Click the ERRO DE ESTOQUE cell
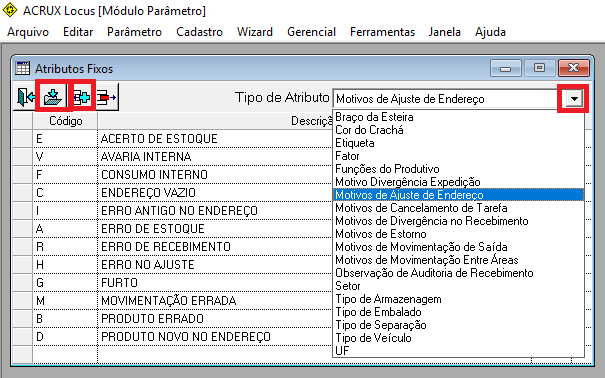This screenshot has width=605, height=378. click(x=215, y=229)
